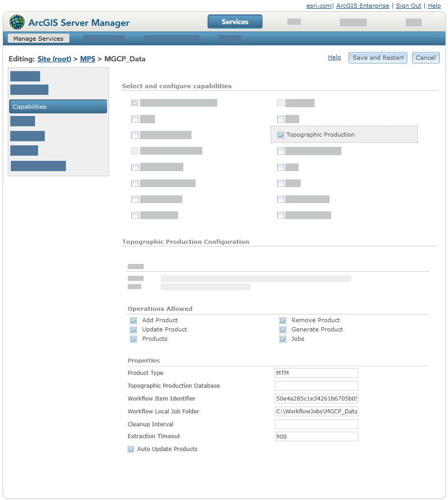Open Help next to Save and Restart
The width and height of the screenshot is (448, 500).
click(x=334, y=57)
